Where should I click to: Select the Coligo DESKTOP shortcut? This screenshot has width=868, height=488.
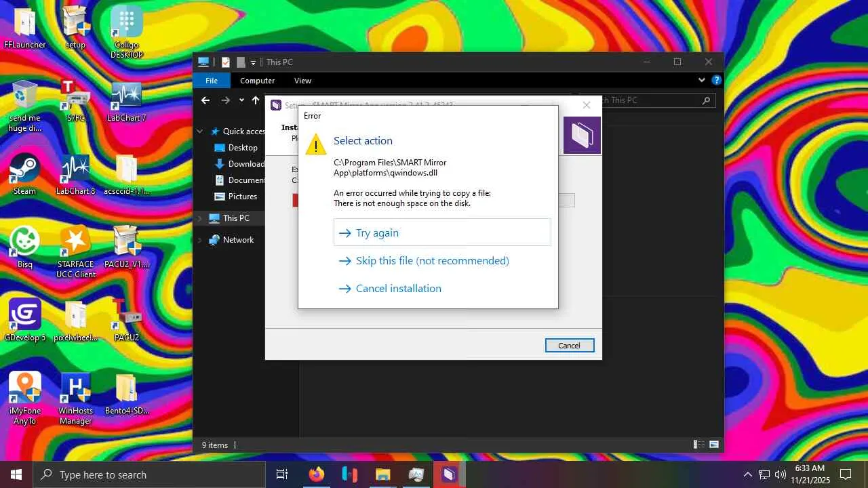click(127, 33)
